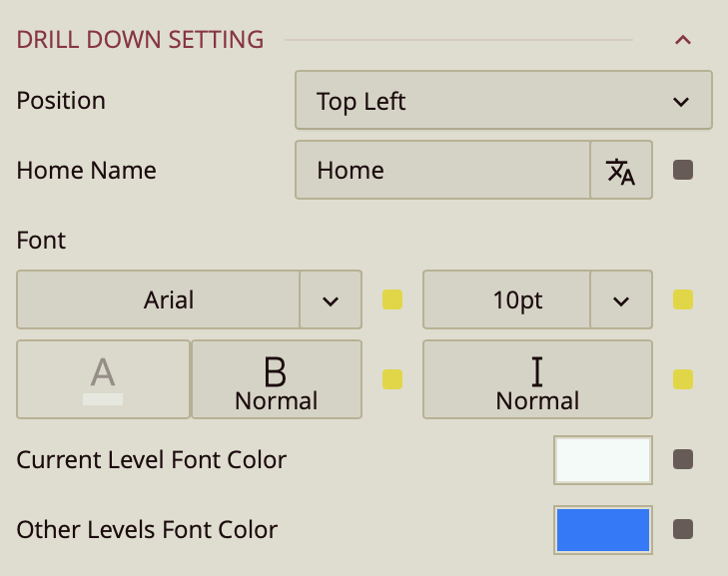Collapse the Drill Down Setting section
The image size is (728, 576).
683,40
